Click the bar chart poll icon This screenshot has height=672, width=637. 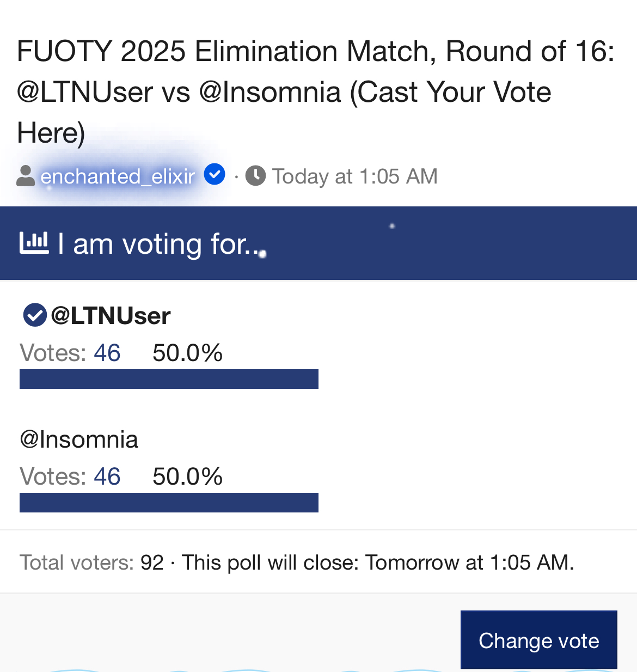(x=34, y=243)
